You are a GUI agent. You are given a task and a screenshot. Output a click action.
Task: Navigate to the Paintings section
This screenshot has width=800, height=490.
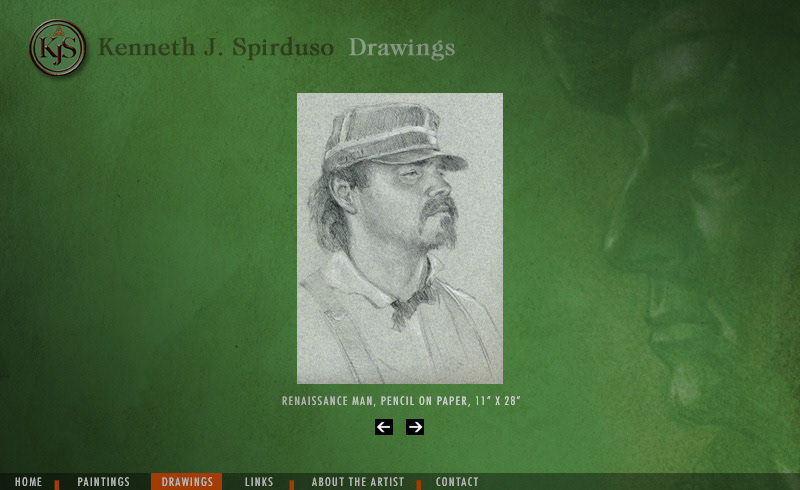point(104,482)
